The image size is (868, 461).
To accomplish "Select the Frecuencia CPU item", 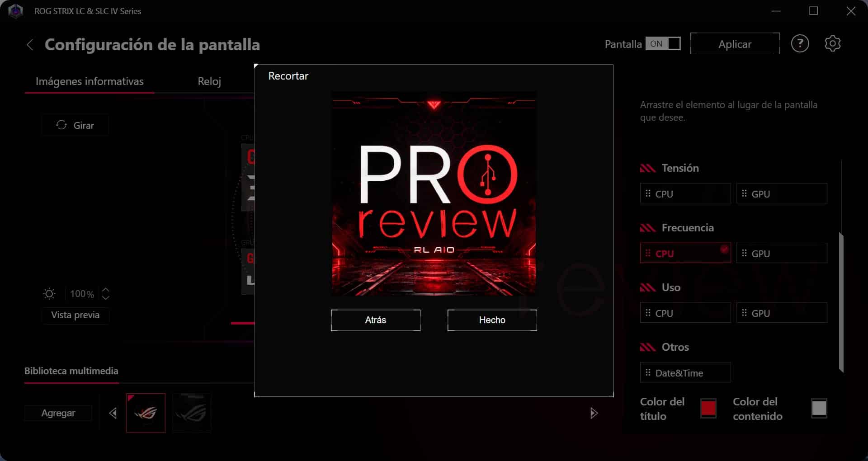I will (685, 253).
